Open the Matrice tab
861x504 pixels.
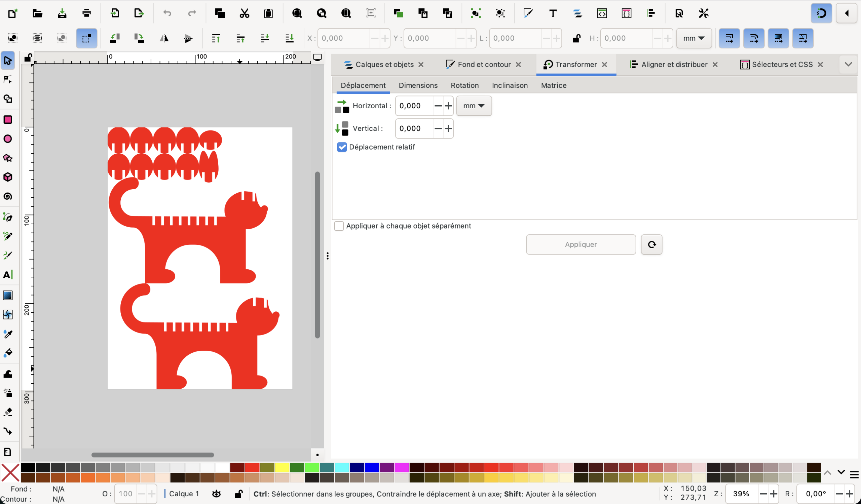554,85
